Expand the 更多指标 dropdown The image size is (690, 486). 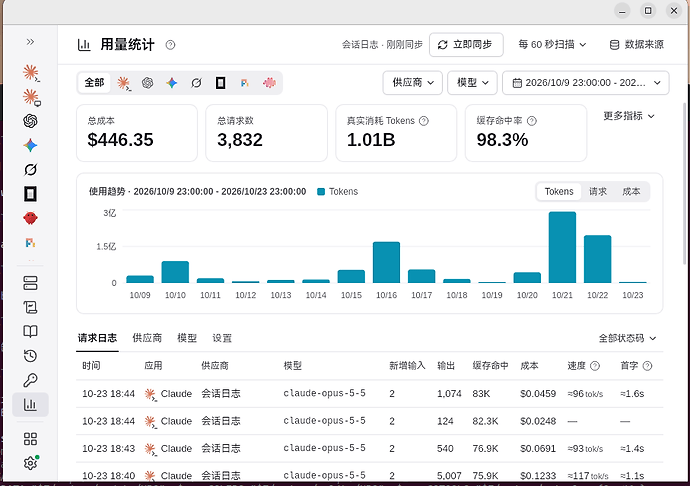(x=629, y=116)
